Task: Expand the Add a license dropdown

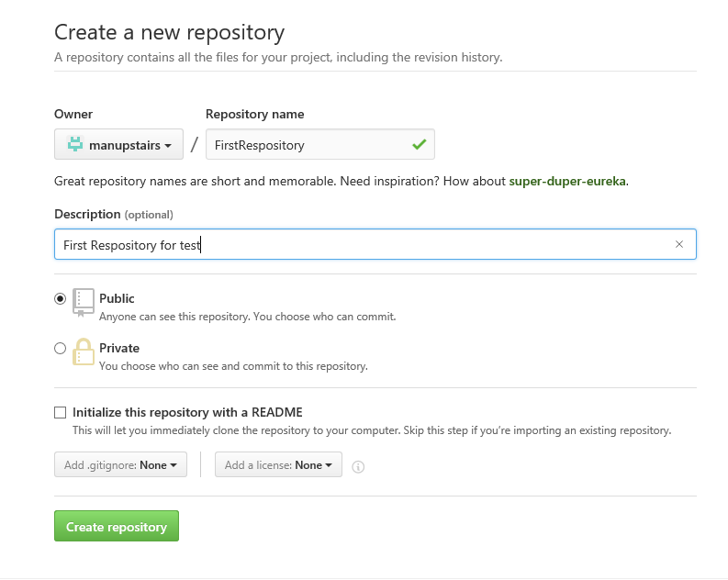Action: pyautogui.click(x=278, y=464)
